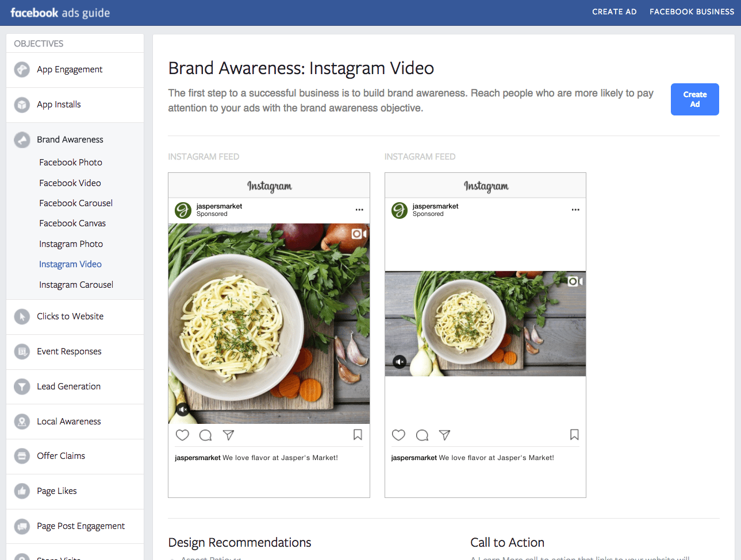Click the Lead Generation funnel icon
This screenshot has height=560, width=741.
tap(22, 387)
